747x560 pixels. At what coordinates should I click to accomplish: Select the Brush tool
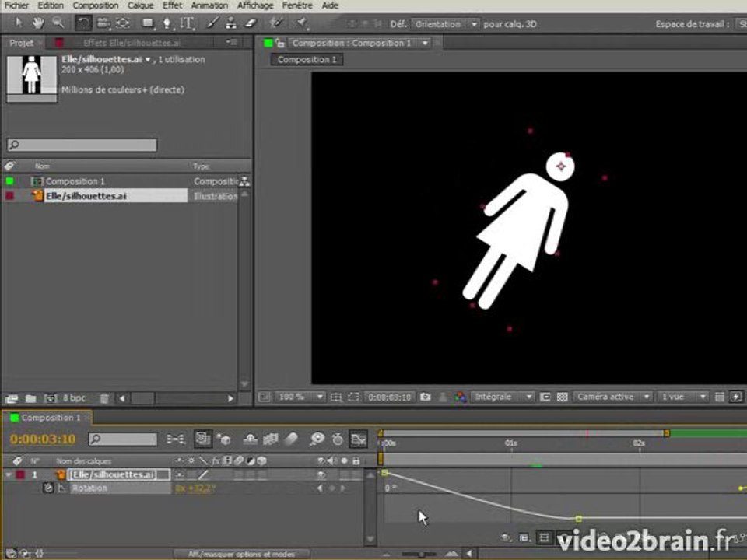(212, 23)
